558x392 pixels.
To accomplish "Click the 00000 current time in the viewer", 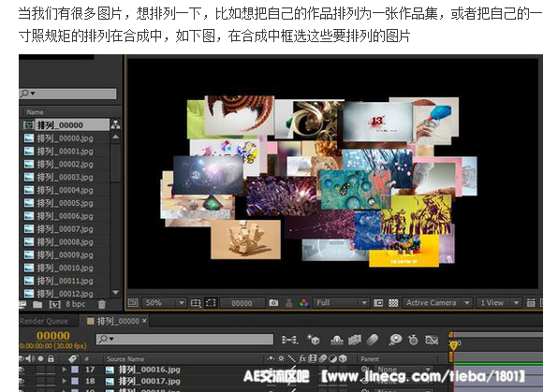I will (242, 303).
